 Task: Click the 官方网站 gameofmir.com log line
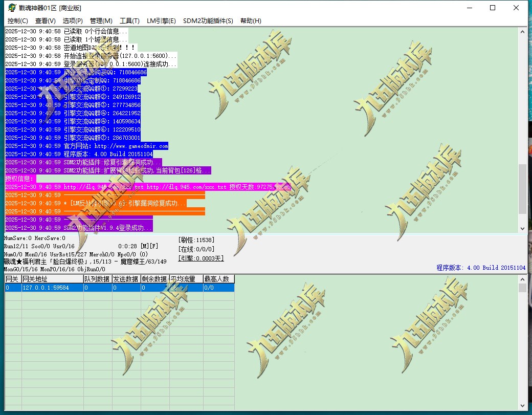pyautogui.click(x=87, y=146)
